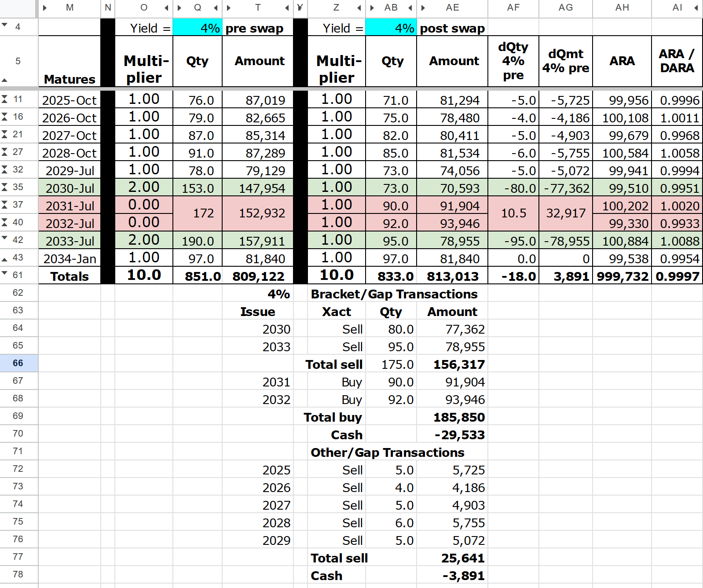Click the 'Other/Gap Transactions' heading cell
Viewport: 703px width, 588px height.
pyautogui.click(x=388, y=452)
